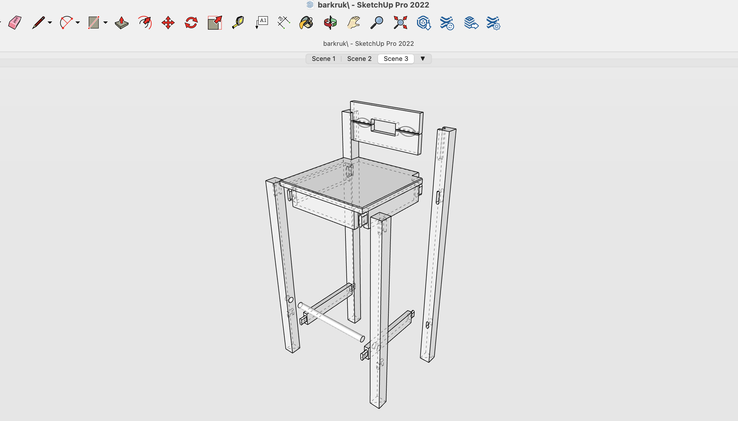738x421 pixels.
Task: Select the Pencil line tool
Action: click(x=38, y=22)
